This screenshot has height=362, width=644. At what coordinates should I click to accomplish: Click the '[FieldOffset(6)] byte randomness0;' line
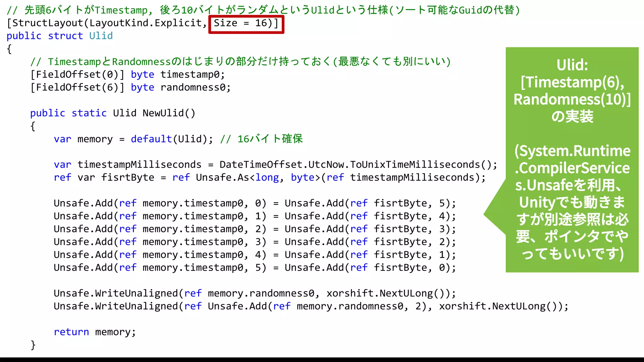coord(130,87)
